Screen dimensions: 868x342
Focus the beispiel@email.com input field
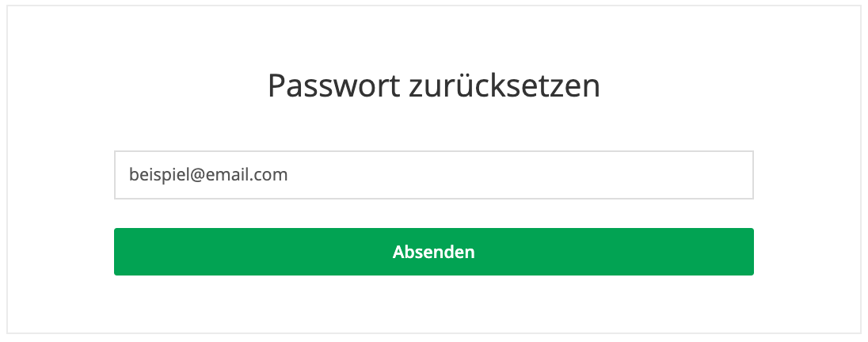tap(433, 175)
